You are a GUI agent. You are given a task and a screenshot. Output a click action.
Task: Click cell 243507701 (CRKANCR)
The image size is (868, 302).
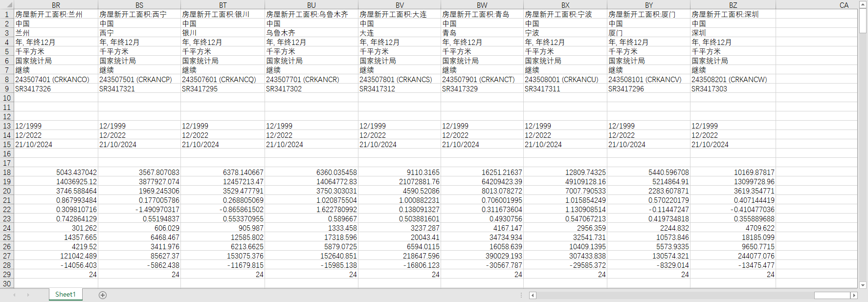312,79
